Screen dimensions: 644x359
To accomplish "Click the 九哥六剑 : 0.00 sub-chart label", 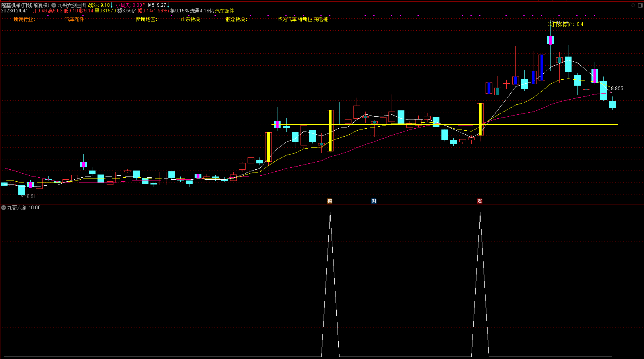I will pos(24,208).
